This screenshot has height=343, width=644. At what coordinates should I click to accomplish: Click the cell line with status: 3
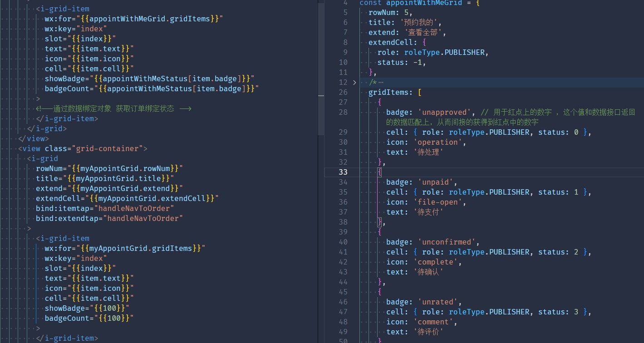point(489,312)
